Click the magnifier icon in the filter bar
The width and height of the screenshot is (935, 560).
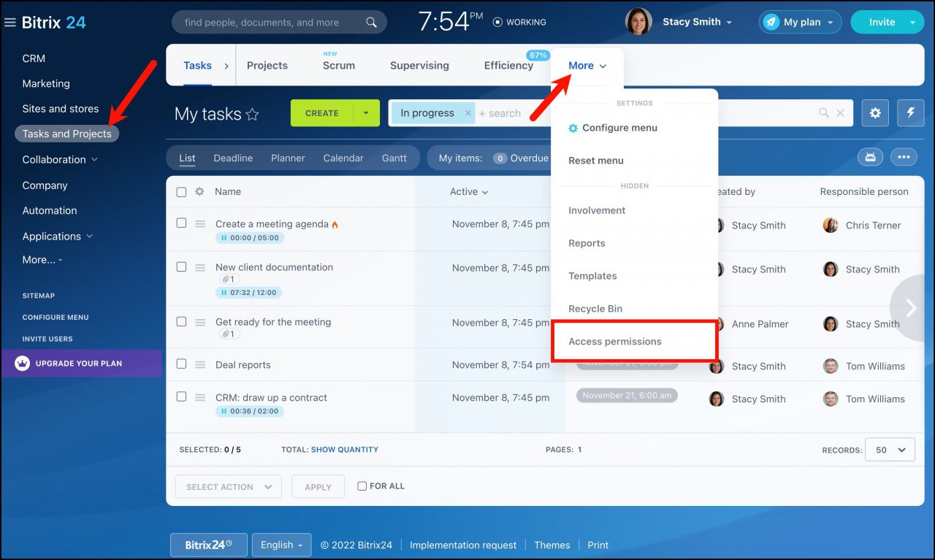coord(824,113)
